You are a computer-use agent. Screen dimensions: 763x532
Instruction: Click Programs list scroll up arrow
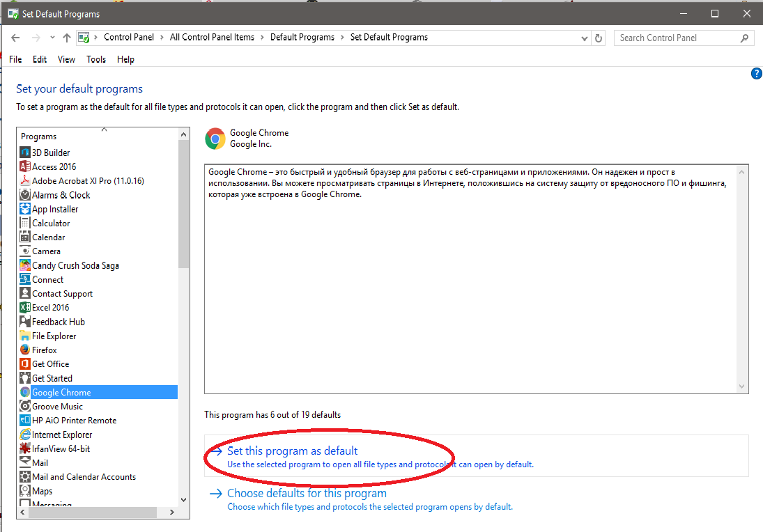pyautogui.click(x=183, y=134)
